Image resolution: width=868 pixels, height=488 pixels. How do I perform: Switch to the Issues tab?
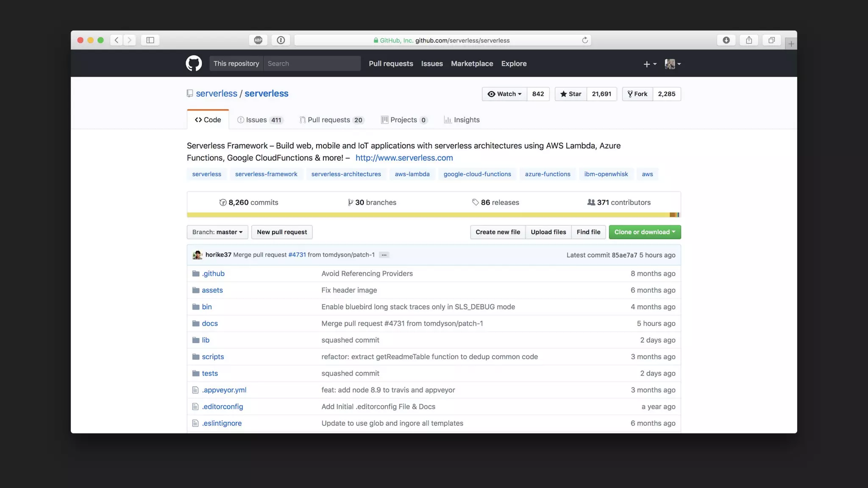(260, 120)
